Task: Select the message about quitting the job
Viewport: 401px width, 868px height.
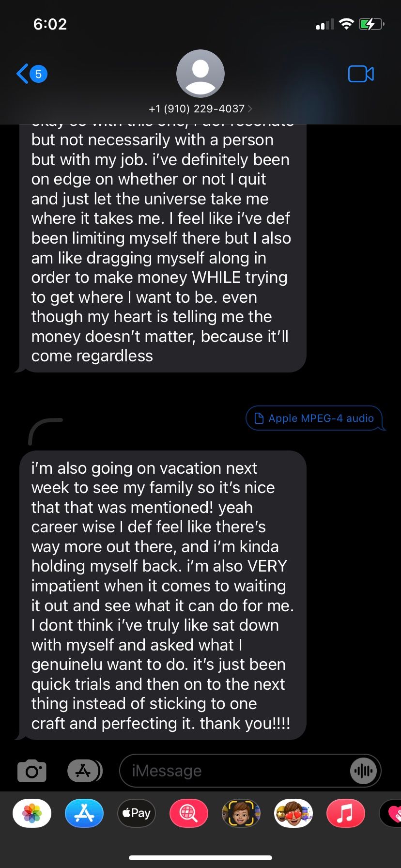Action: [162, 248]
